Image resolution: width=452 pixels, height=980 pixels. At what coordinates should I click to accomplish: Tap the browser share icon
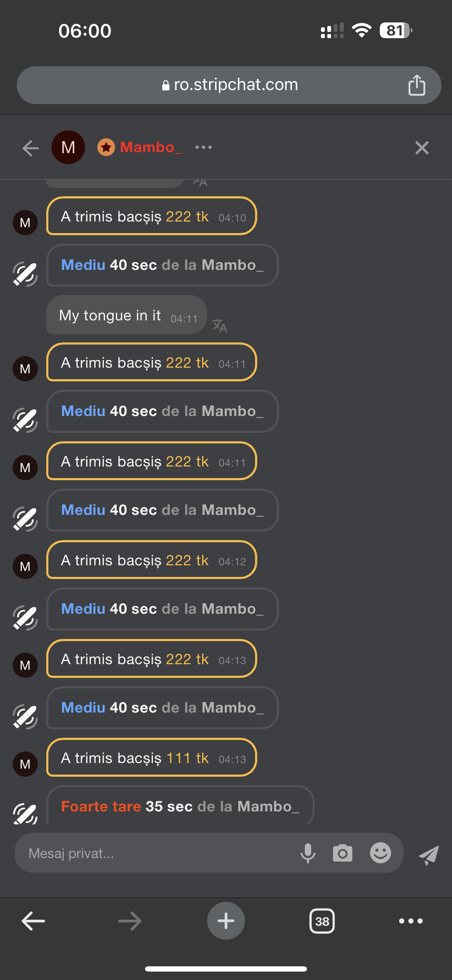pyautogui.click(x=417, y=85)
